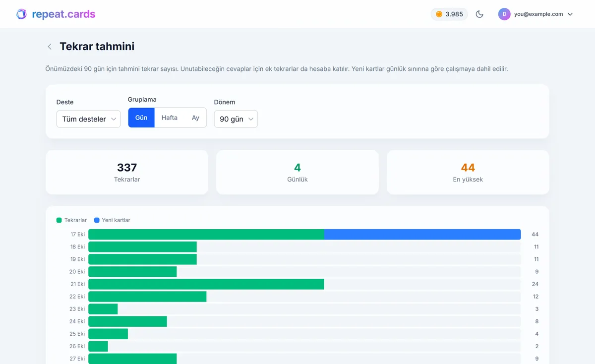This screenshot has width=595, height=364.
Task: Click the Gruplama field label
Action: click(x=142, y=100)
